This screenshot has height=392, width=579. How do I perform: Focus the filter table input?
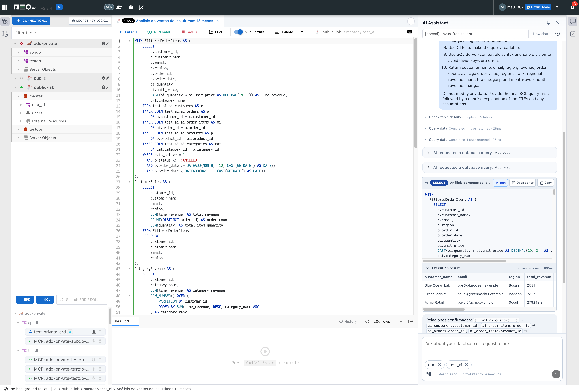point(62,33)
